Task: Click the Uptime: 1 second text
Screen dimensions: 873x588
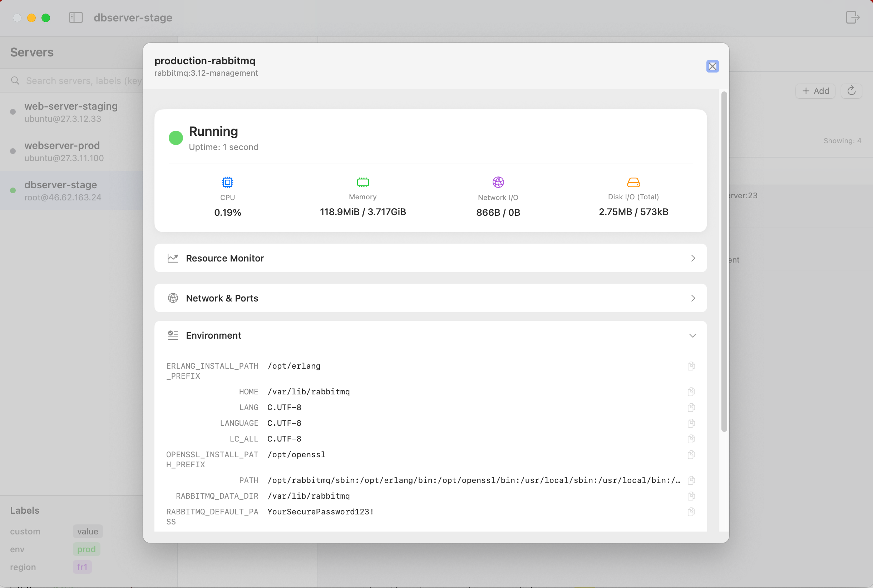Action: pyautogui.click(x=223, y=147)
